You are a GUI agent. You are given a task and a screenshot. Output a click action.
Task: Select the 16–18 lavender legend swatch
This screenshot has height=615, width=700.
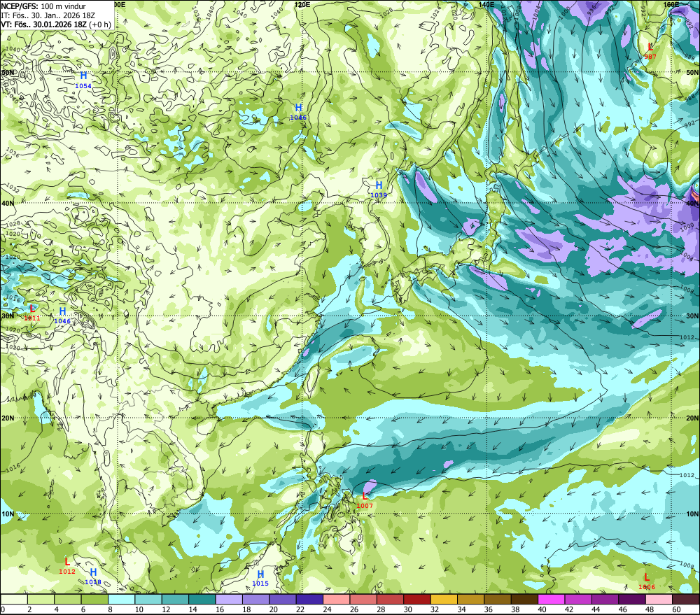click(x=229, y=599)
